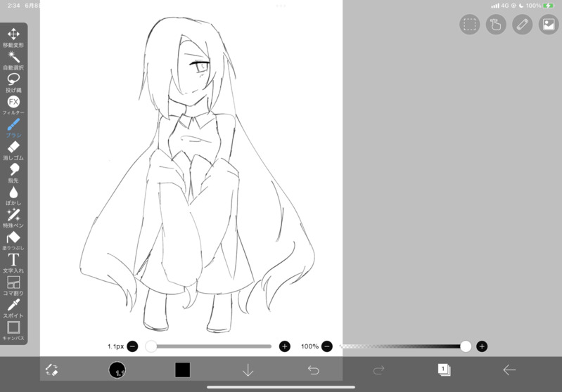
Task: Open the black color swatch
Action: pyautogui.click(x=182, y=370)
